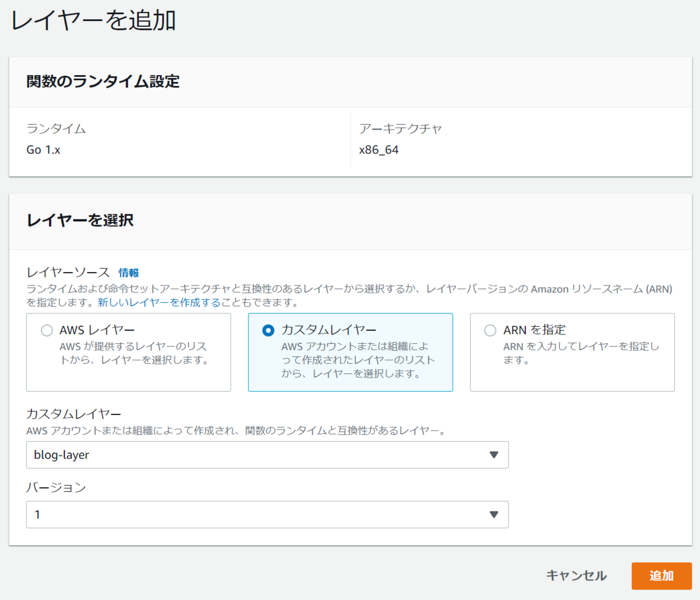Select the カスタムレイヤー radio option
The width and height of the screenshot is (700, 600).
(x=268, y=330)
